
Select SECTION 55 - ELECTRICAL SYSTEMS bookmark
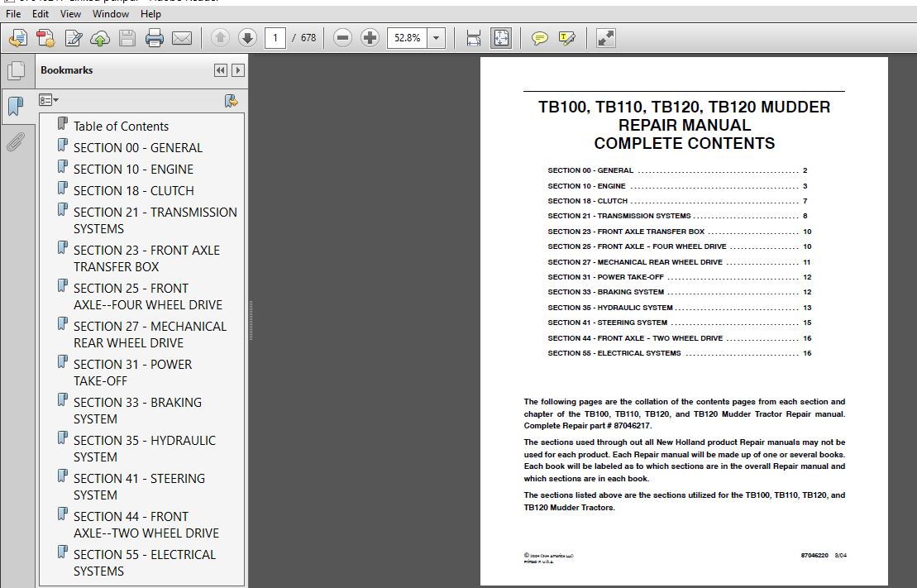[145, 563]
